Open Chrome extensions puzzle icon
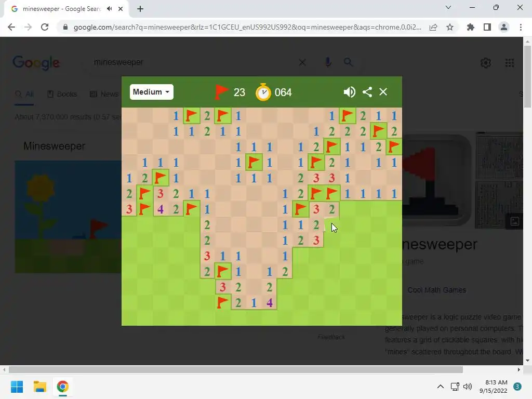Viewport: 532px width, 399px height. pos(470,27)
